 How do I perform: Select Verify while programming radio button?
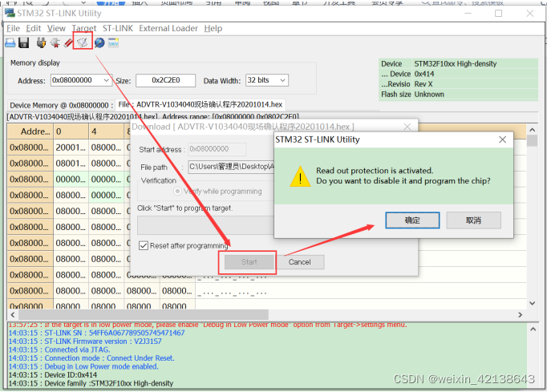point(177,191)
